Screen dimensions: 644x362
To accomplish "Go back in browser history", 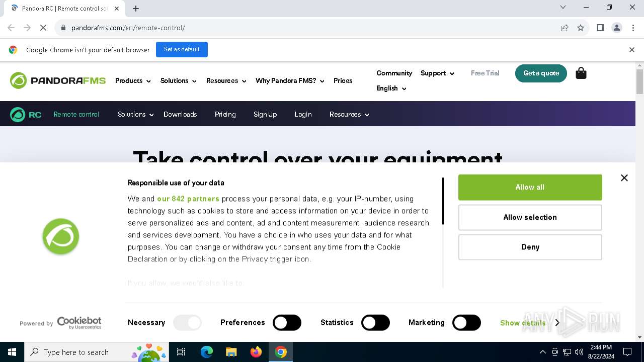I will tap(11, 28).
